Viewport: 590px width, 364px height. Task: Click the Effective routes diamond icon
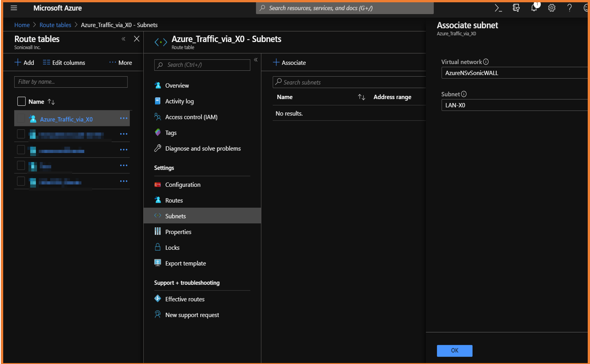click(x=158, y=299)
